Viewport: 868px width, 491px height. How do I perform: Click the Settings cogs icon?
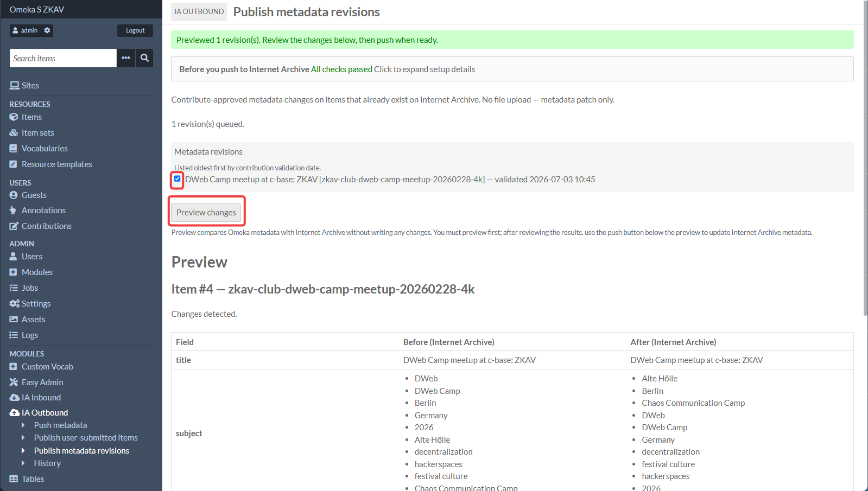[x=15, y=303]
